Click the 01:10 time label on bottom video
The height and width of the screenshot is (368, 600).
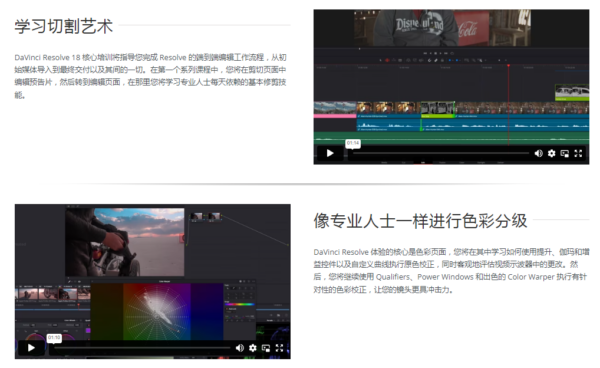(54, 337)
